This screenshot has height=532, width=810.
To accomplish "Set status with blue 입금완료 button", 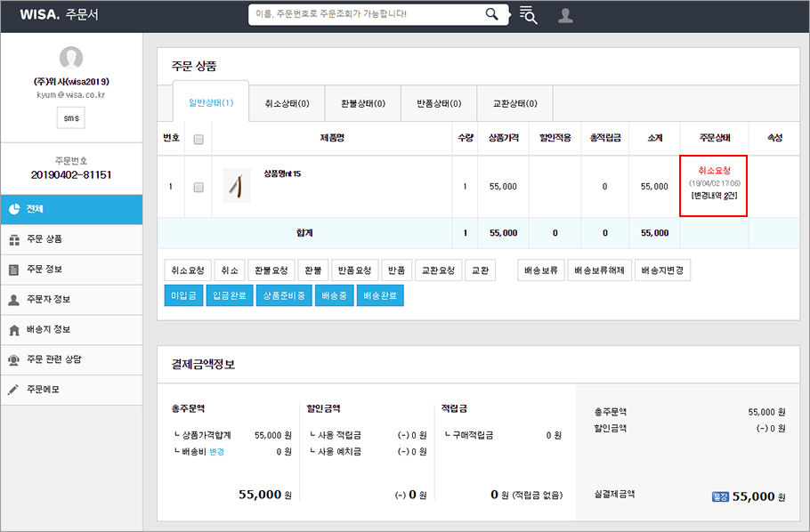I will pos(230,295).
